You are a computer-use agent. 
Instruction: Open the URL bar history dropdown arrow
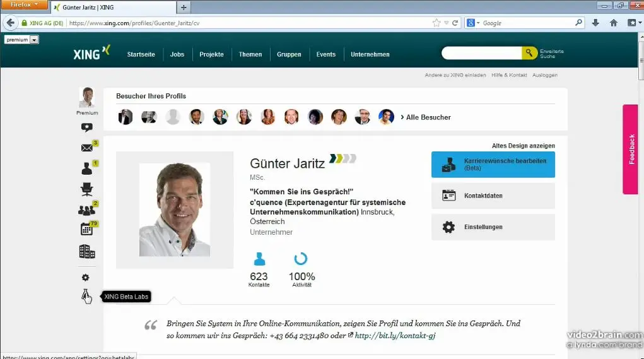coord(447,23)
